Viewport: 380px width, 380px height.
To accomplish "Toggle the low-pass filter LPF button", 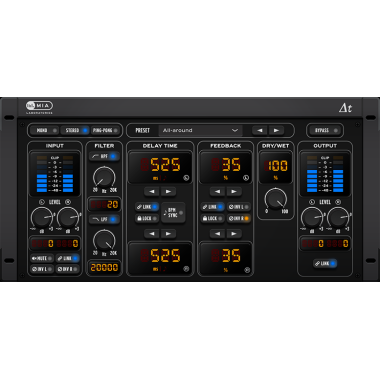I will click(104, 219).
